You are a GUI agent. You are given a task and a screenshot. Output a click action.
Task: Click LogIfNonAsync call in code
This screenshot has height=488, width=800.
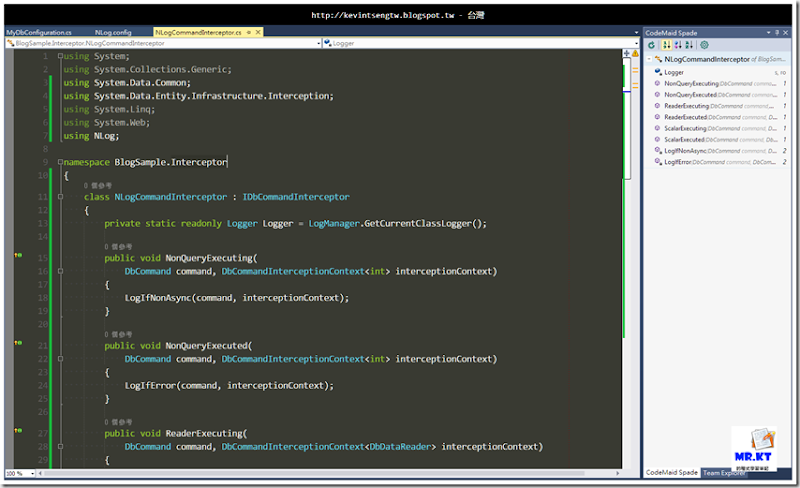pyautogui.click(x=158, y=298)
